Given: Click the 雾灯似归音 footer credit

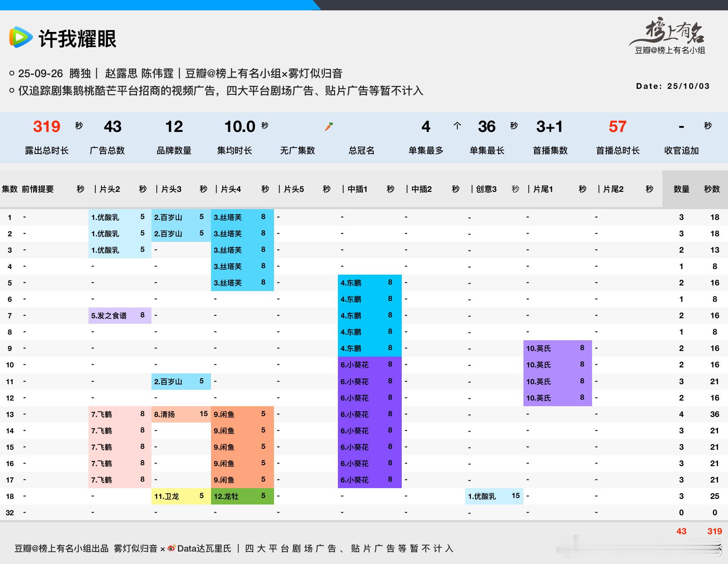Looking at the screenshot, I should [x=136, y=548].
